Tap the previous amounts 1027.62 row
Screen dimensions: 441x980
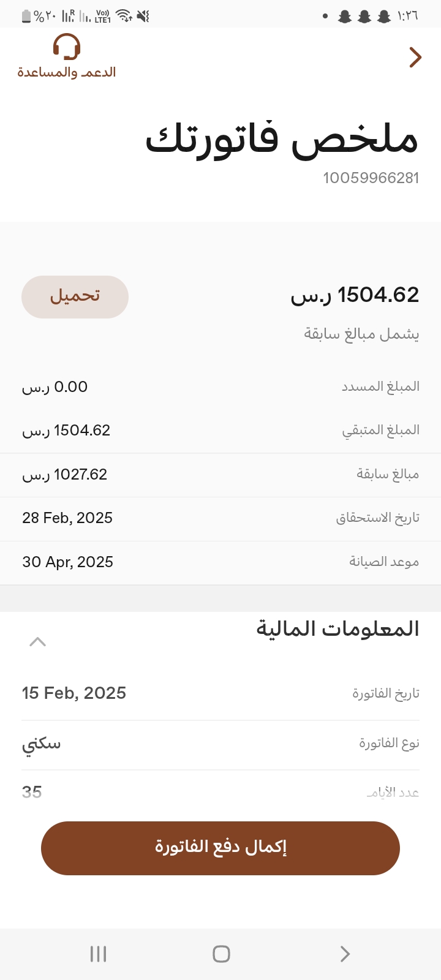point(221,475)
